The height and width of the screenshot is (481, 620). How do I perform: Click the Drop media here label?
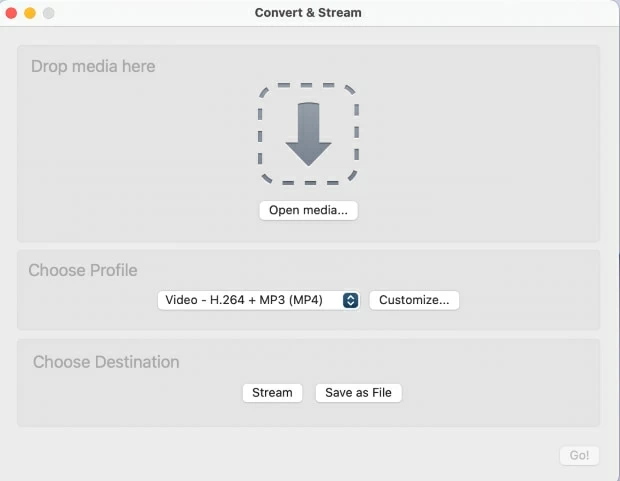93,67
